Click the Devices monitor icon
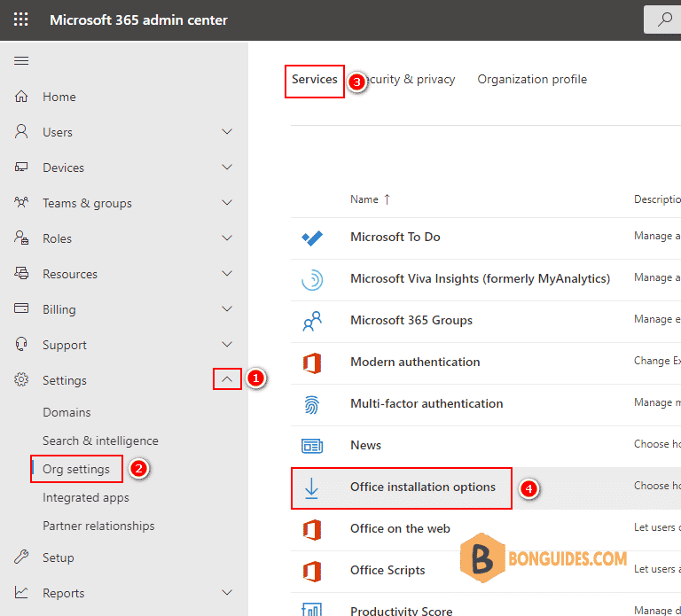 [x=21, y=168]
